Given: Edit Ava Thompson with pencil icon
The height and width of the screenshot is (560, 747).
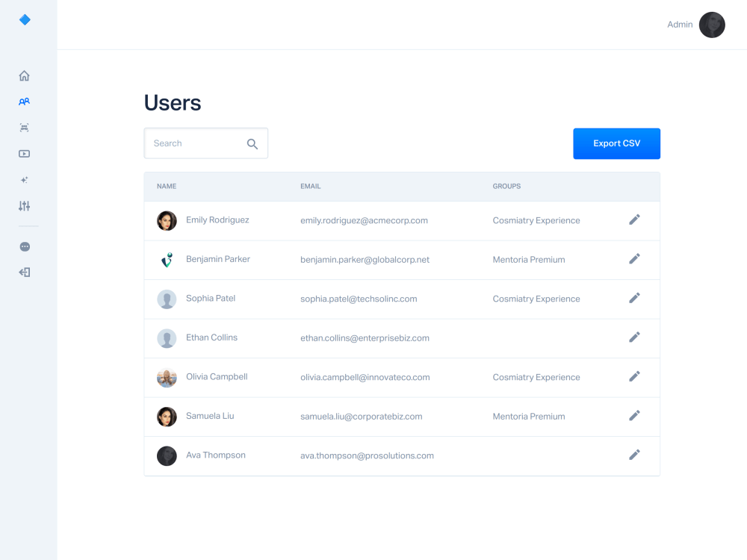Looking at the screenshot, I should click(634, 455).
